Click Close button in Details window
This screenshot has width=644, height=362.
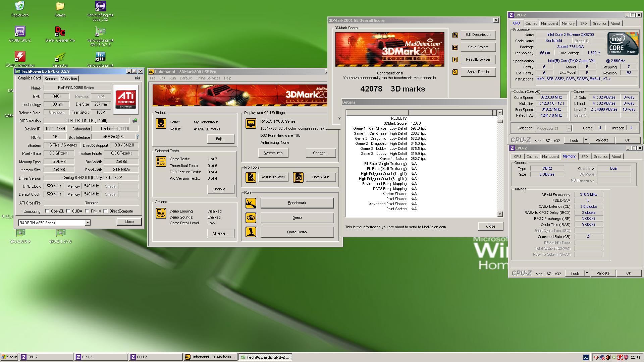tap(491, 226)
